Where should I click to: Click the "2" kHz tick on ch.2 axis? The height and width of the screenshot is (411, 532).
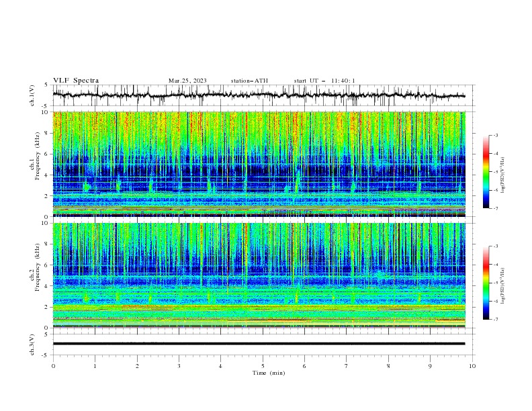tap(46, 307)
